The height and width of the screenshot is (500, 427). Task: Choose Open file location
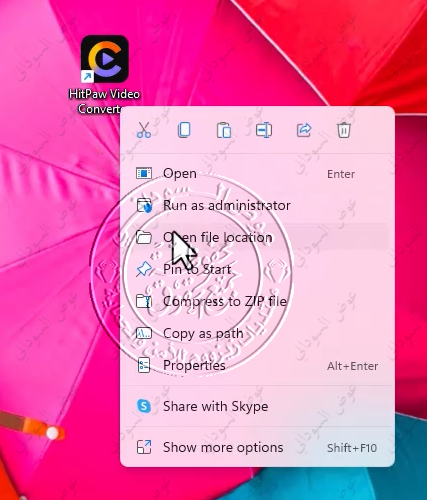[x=257, y=238]
